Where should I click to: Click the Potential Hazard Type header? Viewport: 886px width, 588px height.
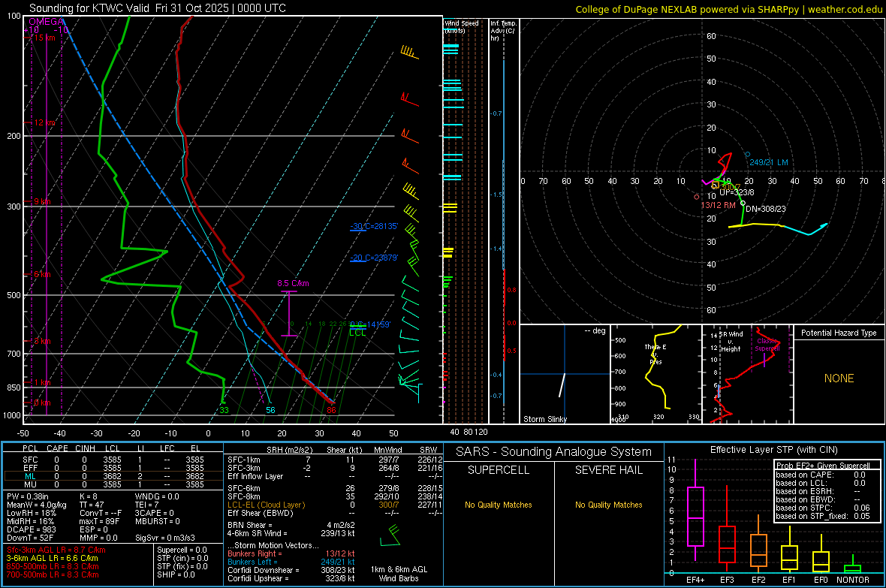click(839, 333)
